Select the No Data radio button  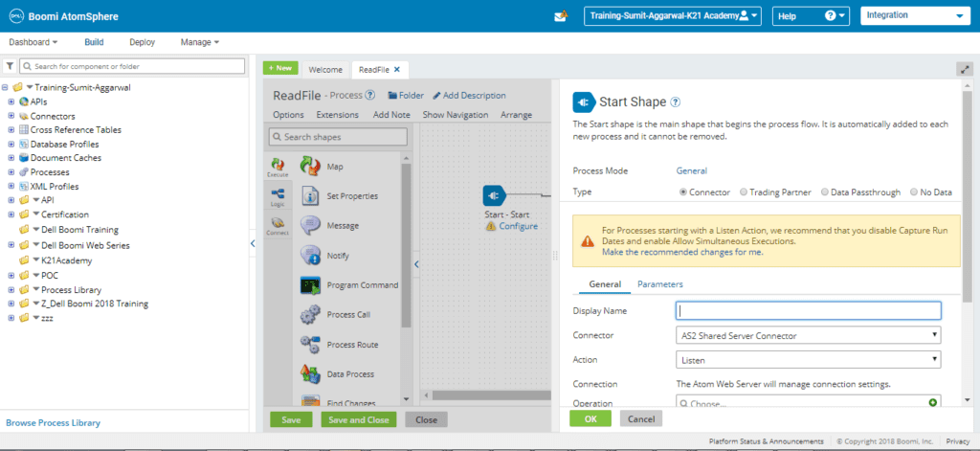(x=914, y=192)
